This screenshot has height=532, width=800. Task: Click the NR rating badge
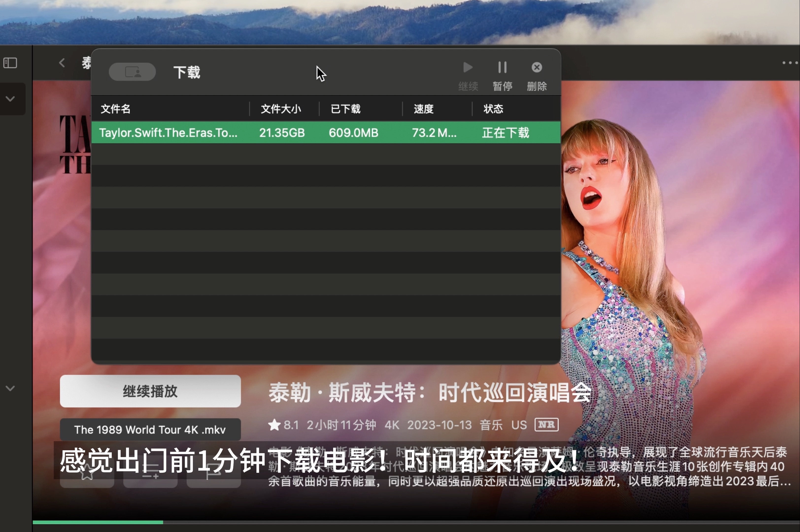tap(546, 425)
